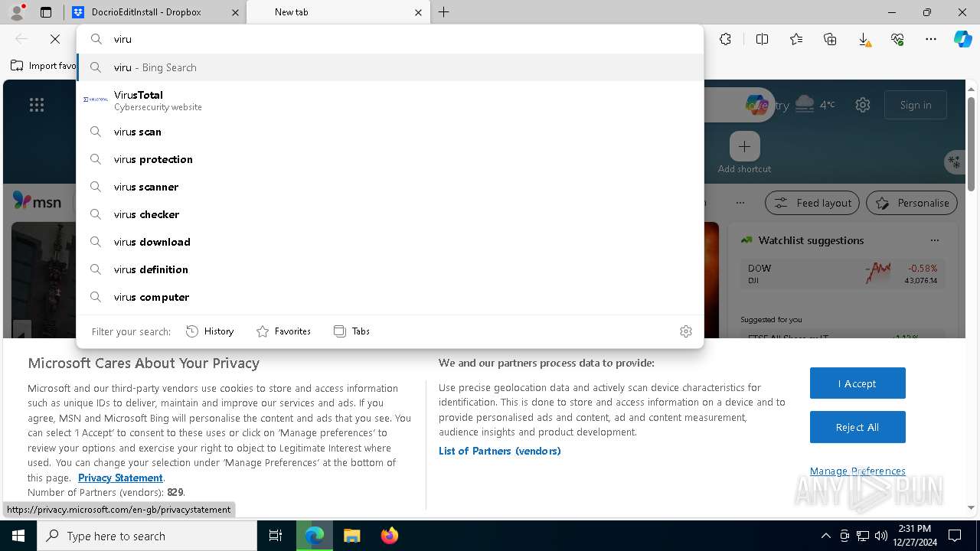Screen dimensions: 980x551
Task: Open the taskbar clock and date
Action: (x=914, y=536)
